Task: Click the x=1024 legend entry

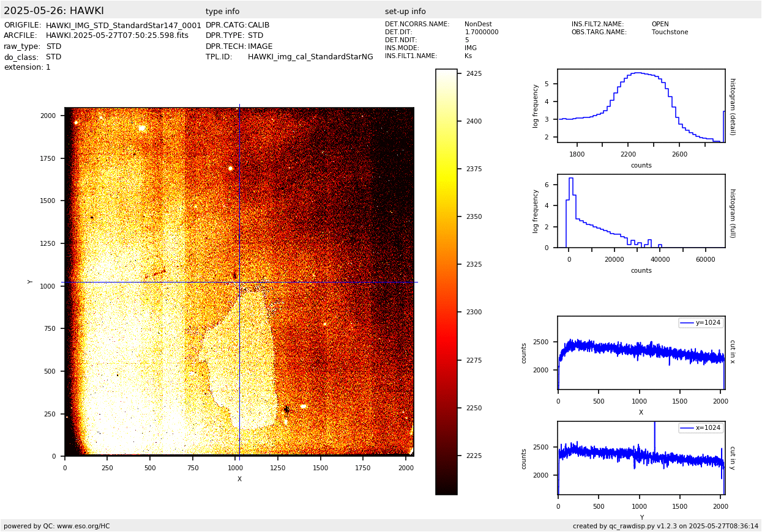Action: coord(701,428)
